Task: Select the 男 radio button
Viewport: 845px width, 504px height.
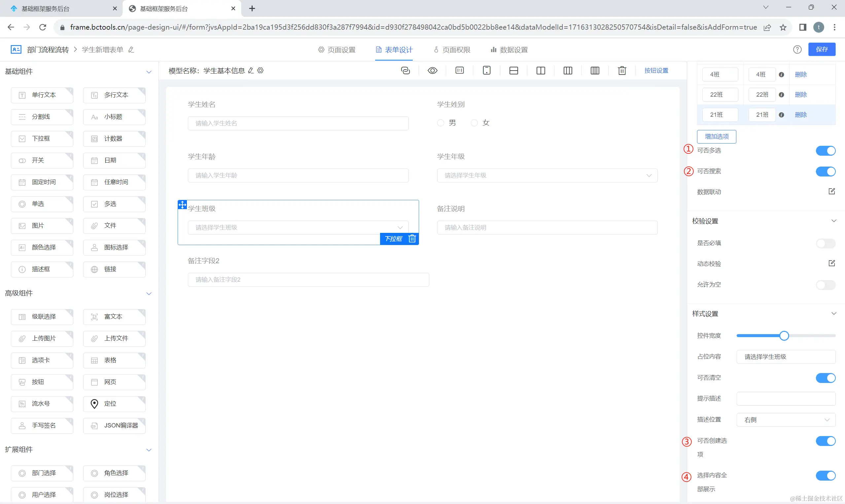Action: pyautogui.click(x=440, y=123)
